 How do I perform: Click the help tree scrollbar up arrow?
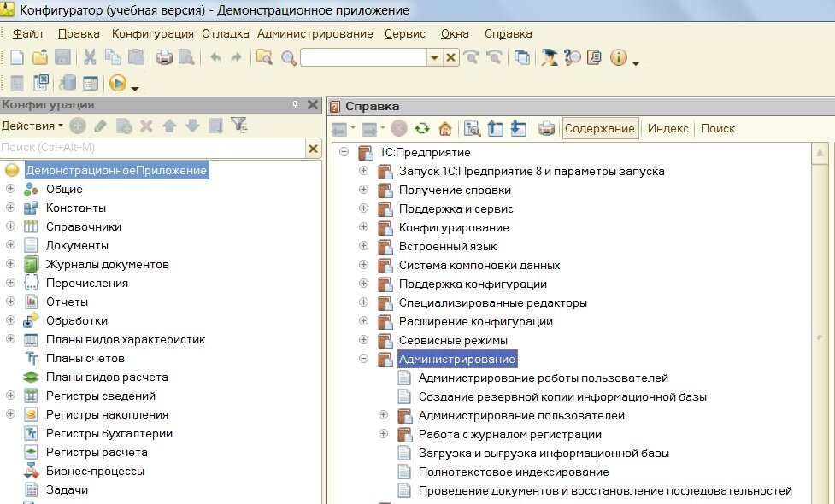[x=820, y=153]
